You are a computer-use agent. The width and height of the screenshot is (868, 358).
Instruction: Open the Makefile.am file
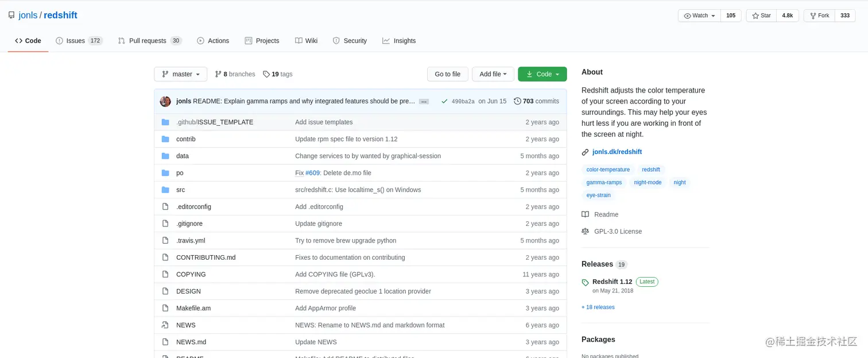point(193,309)
